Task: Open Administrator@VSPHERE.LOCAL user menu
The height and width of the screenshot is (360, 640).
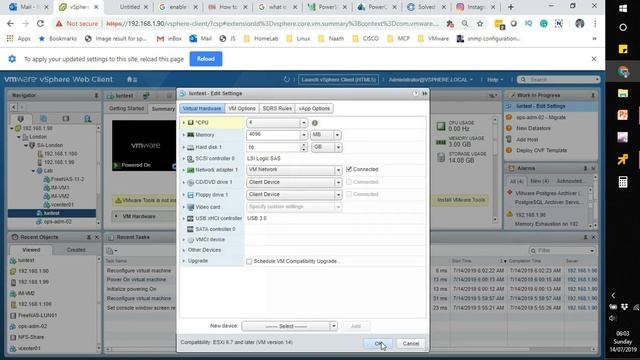Action: (430, 80)
